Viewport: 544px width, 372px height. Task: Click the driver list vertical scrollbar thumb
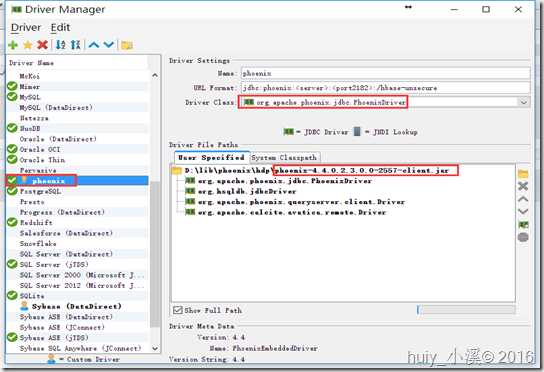pos(155,253)
